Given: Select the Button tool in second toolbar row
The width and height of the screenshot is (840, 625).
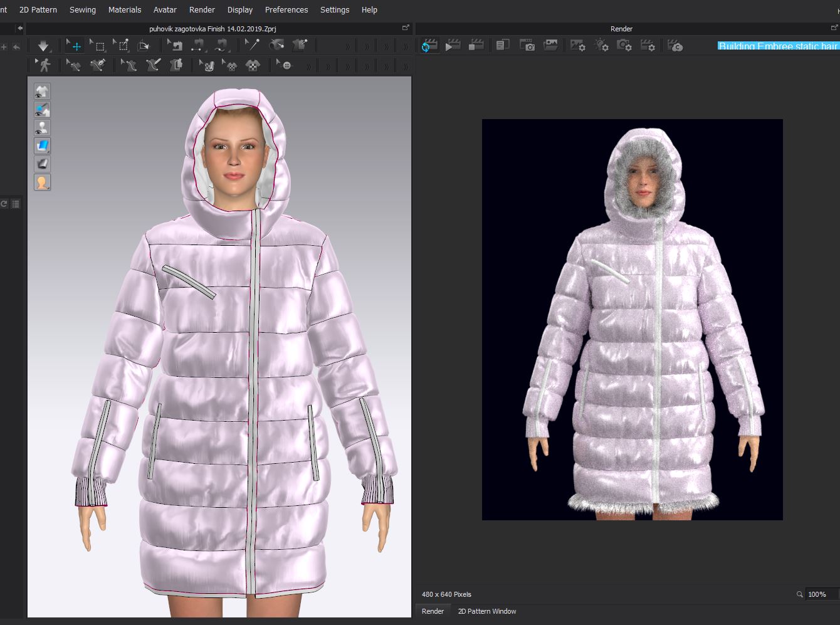Looking at the screenshot, I should coord(286,65).
